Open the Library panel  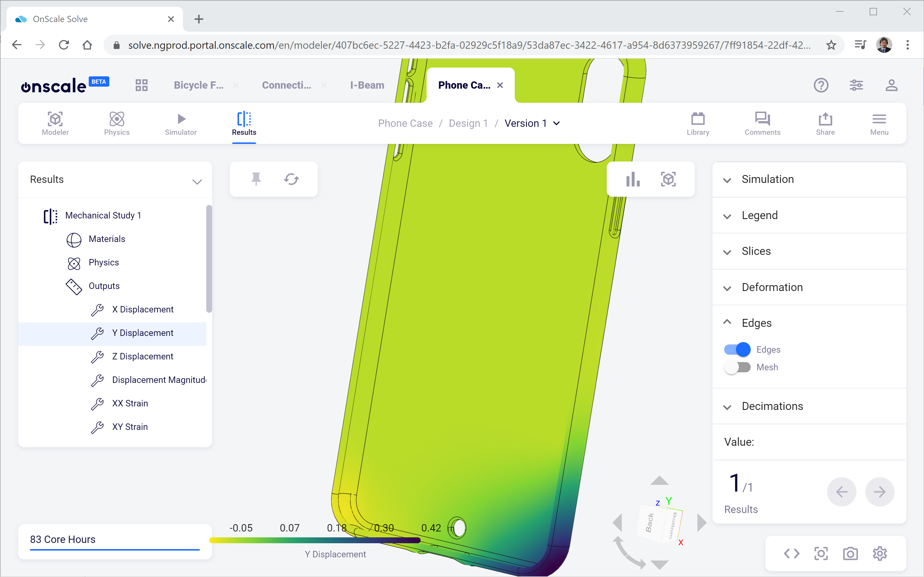[x=697, y=123]
